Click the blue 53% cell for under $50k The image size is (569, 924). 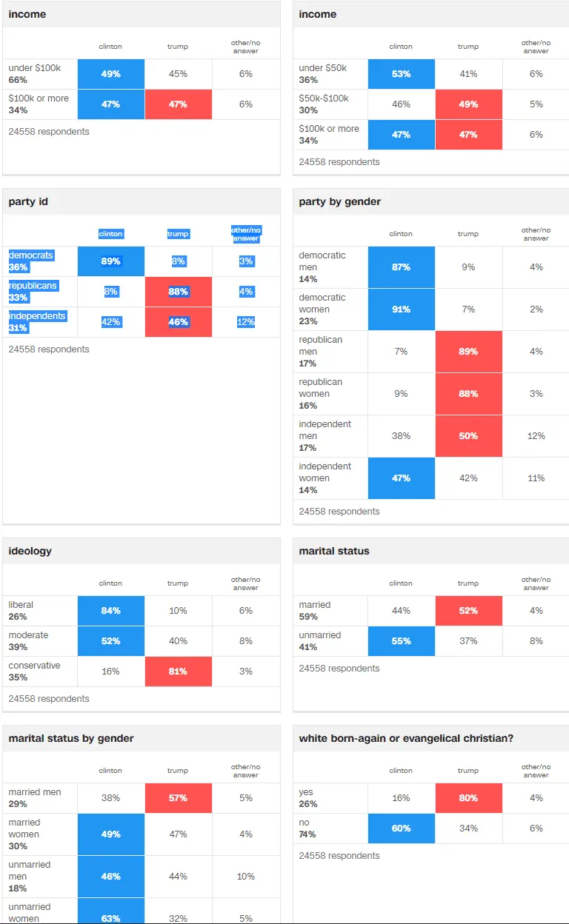click(x=401, y=74)
